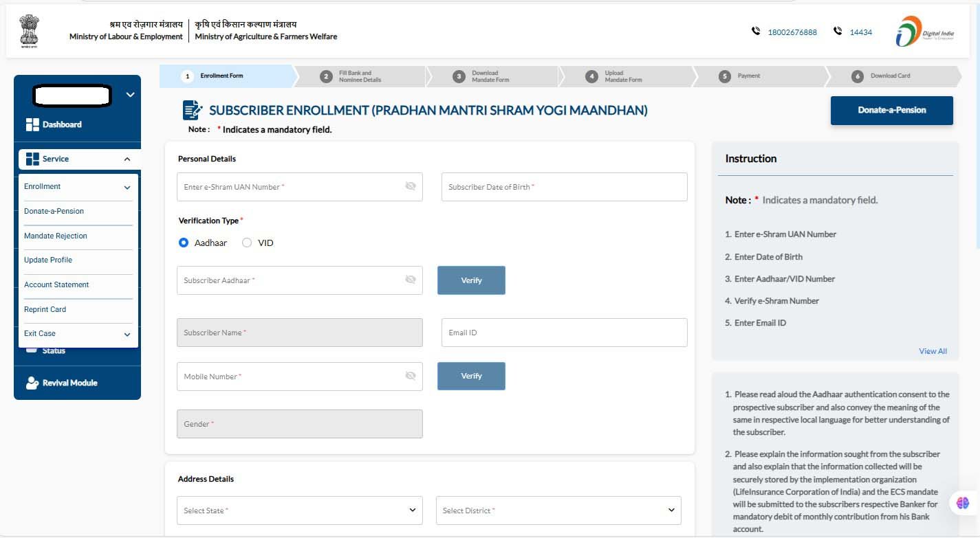Click the step 2 number circle

(327, 76)
